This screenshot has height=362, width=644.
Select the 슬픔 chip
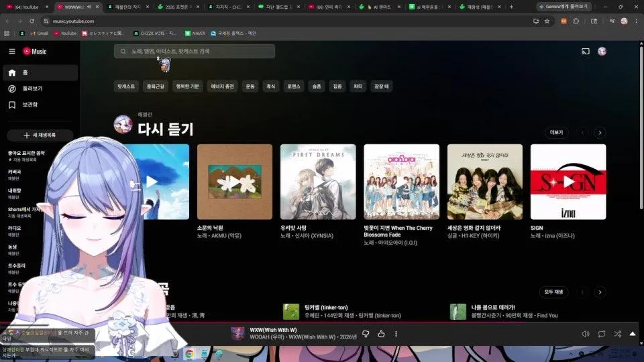317,86
